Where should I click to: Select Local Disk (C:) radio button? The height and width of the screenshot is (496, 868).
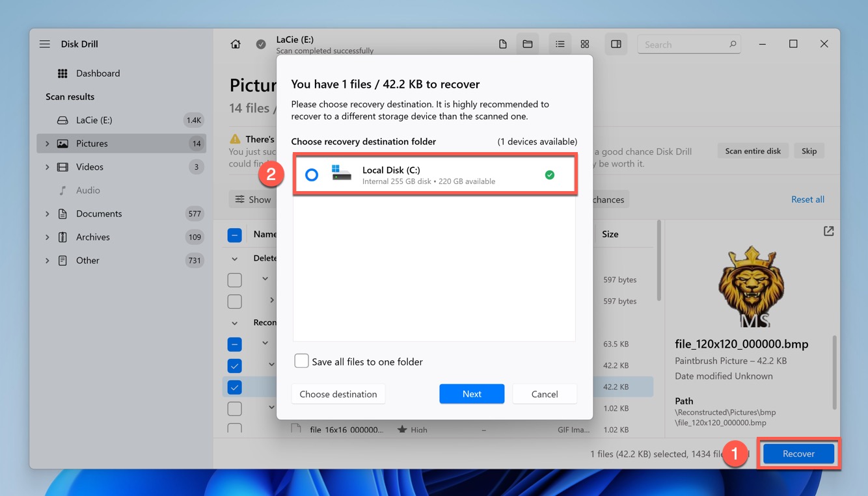click(312, 175)
